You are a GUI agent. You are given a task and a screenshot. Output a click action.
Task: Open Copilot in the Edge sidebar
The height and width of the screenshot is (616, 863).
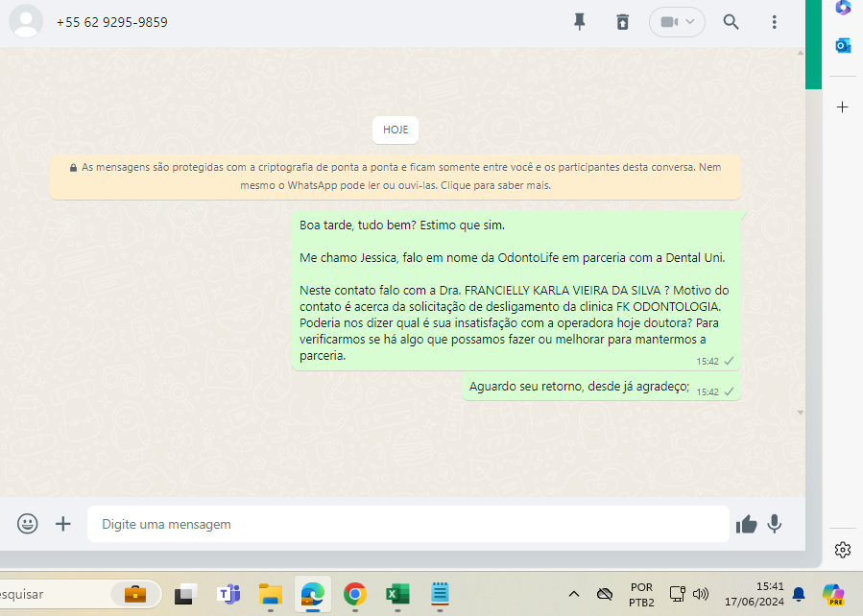843,9
